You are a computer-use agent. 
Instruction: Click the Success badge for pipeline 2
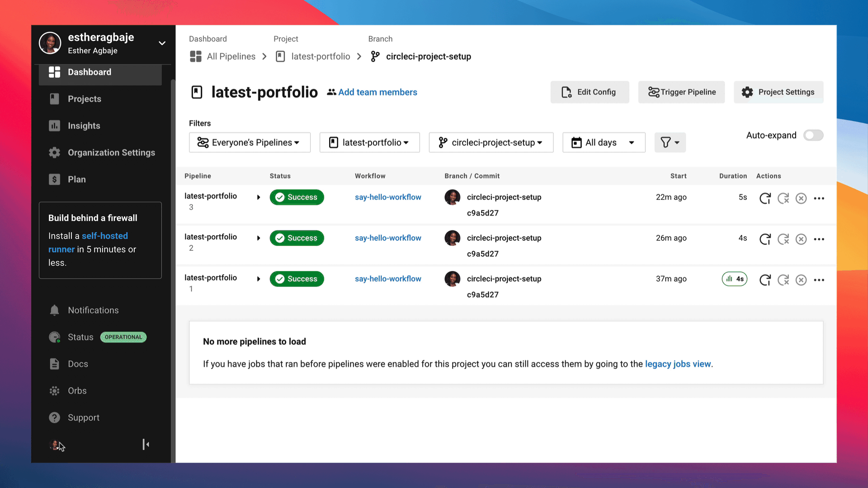(x=297, y=238)
